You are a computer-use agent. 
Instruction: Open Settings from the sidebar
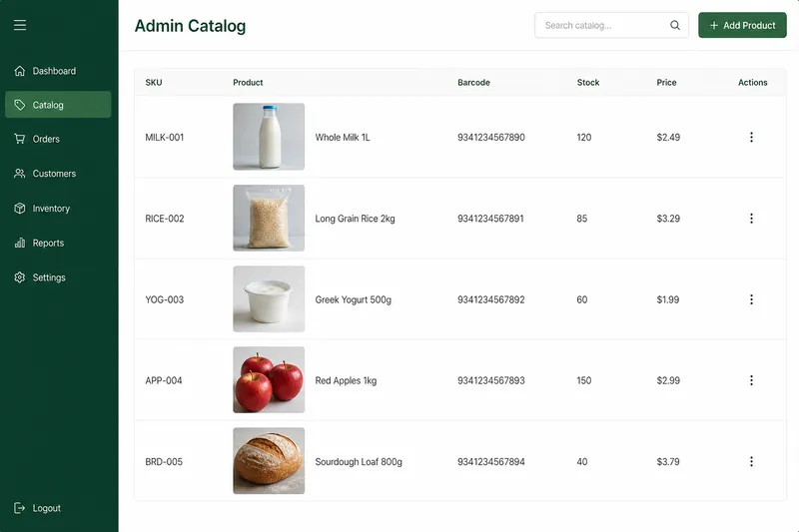pos(58,277)
